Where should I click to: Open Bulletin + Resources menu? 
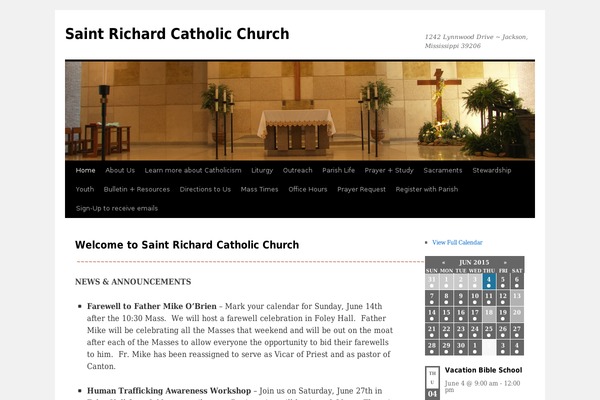137,189
